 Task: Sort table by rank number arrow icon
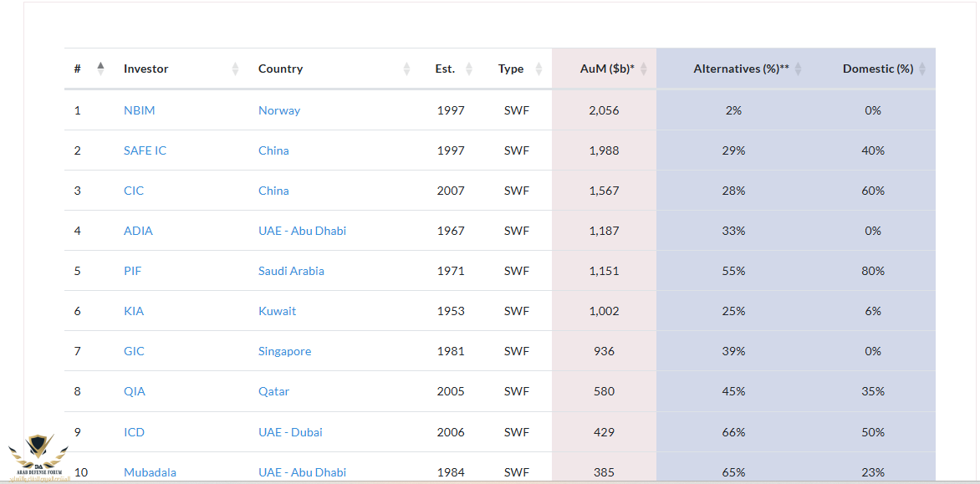pyautogui.click(x=101, y=69)
